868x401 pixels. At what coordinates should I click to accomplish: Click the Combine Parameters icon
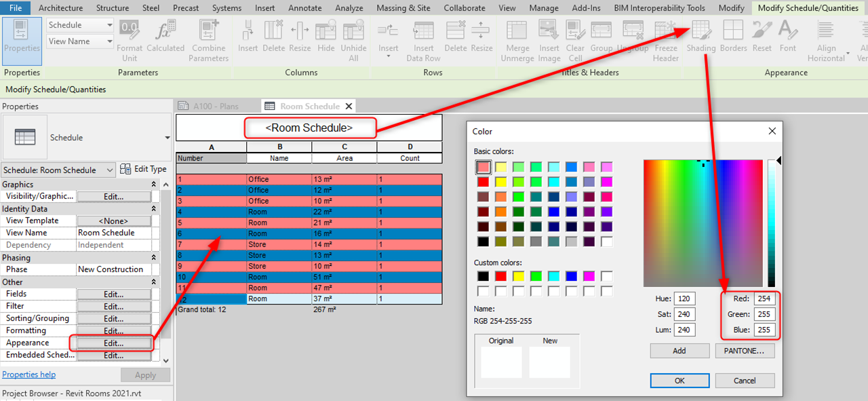pos(208,31)
